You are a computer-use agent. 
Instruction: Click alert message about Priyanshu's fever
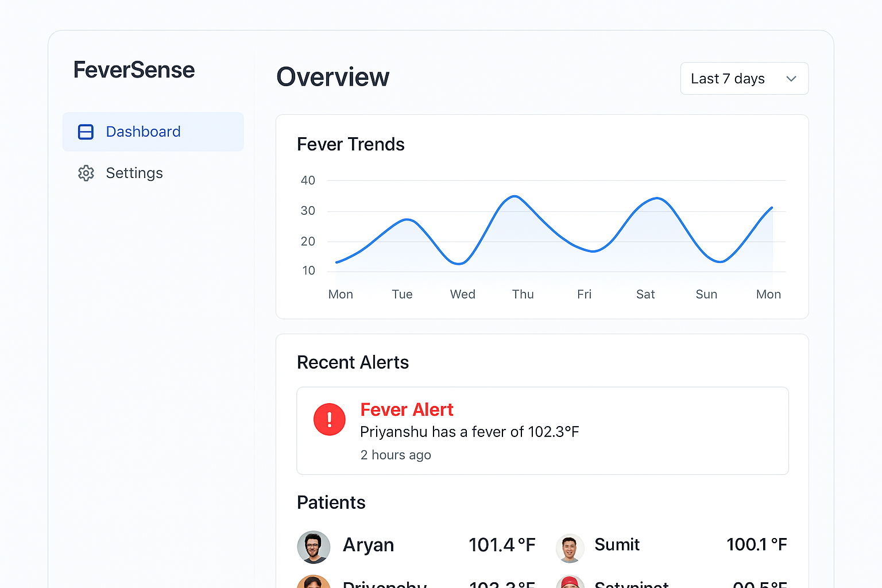point(469,432)
